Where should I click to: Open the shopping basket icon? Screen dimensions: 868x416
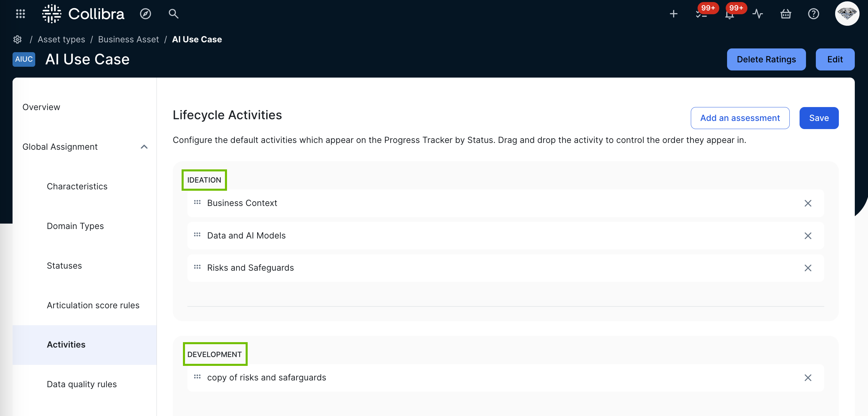coord(786,14)
